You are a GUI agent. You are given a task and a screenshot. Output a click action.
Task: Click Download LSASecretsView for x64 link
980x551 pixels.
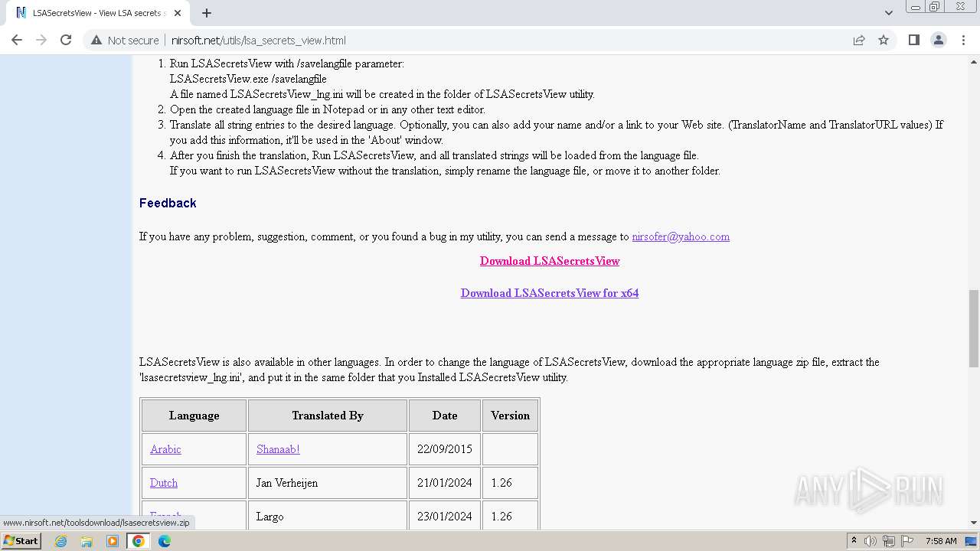click(550, 293)
